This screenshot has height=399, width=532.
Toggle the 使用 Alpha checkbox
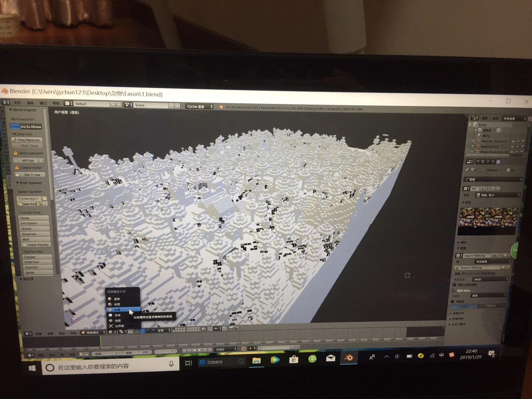point(454,290)
